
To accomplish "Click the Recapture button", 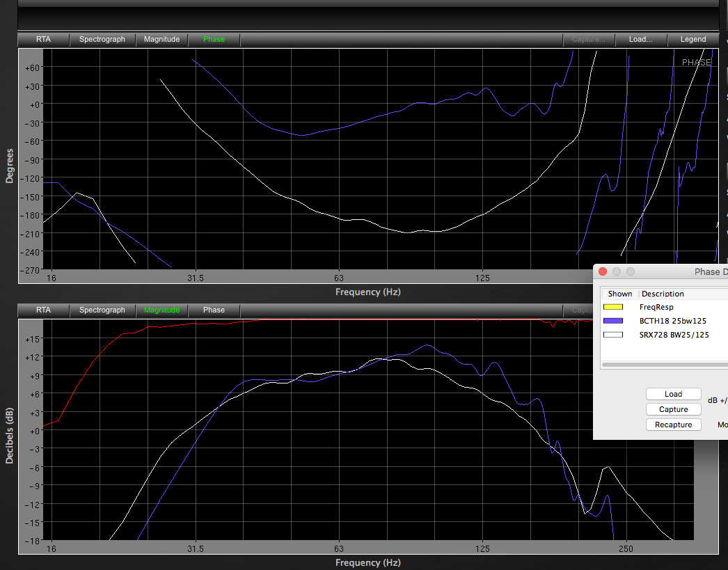I will coord(673,425).
